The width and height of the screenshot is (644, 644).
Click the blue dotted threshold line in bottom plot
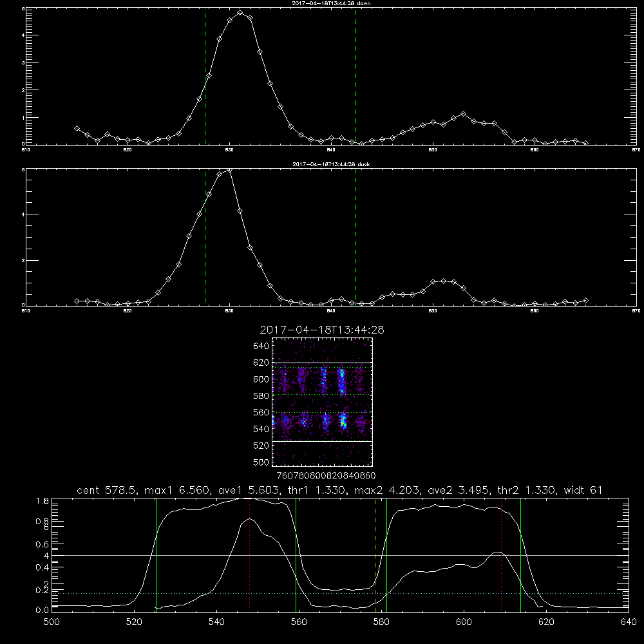tap(340, 594)
